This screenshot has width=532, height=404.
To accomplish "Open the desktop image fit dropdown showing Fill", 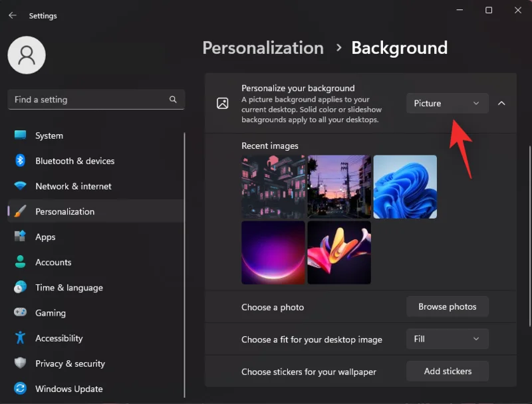I will coord(447,339).
